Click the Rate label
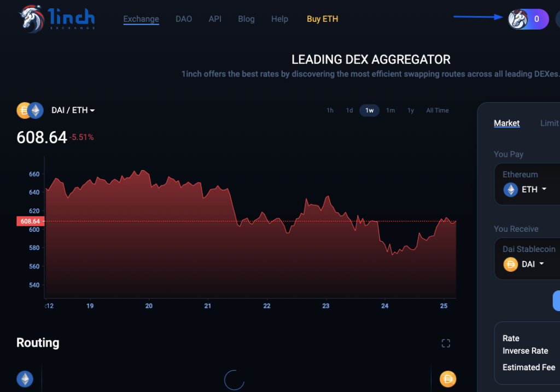The height and width of the screenshot is (392, 560). pyautogui.click(x=511, y=338)
